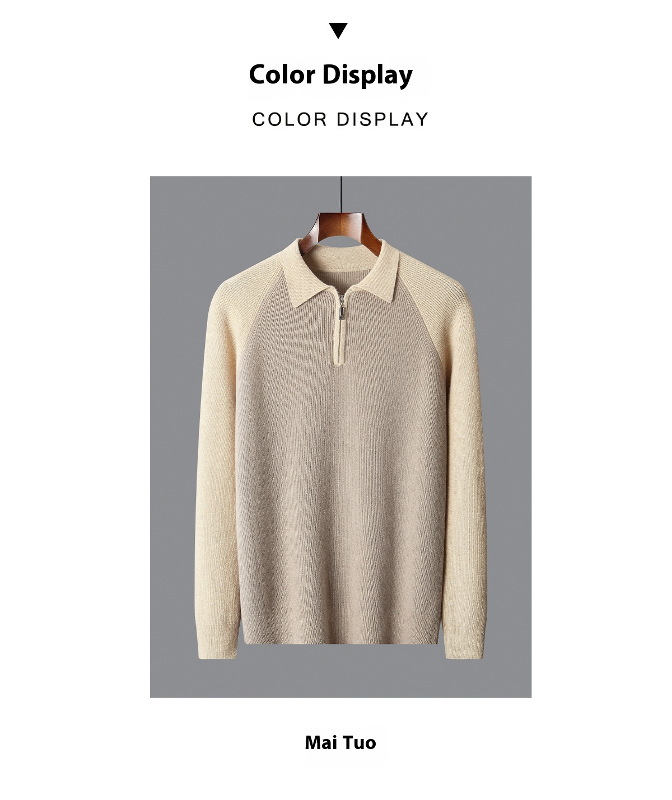672x800 pixels.
Task: Click the uppercase "COLOR DISPLAY" subtitle
Action: click(340, 119)
